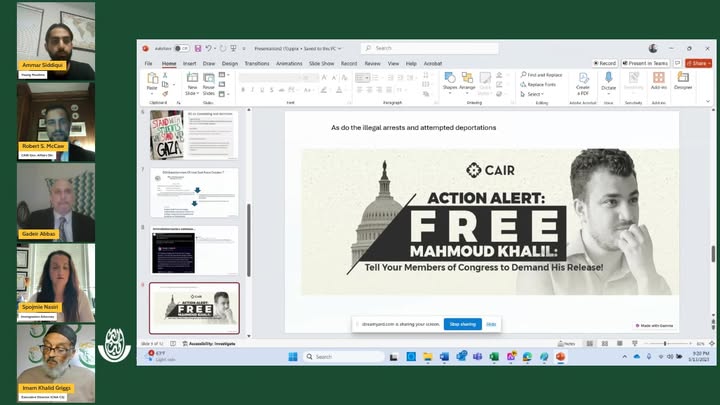Click the New Slide icon

click(192, 78)
